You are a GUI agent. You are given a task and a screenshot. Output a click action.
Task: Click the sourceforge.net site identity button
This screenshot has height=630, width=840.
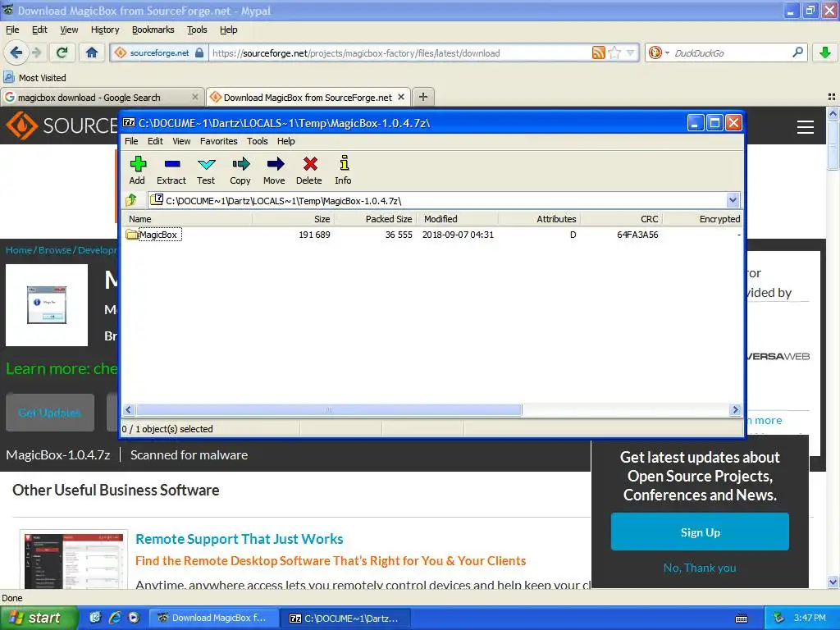(159, 52)
